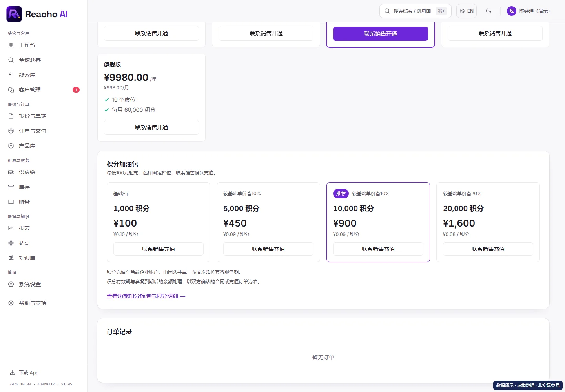This screenshot has height=392, width=565.
Task: Click the 陈 avatar circle
Action: tap(512, 11)
